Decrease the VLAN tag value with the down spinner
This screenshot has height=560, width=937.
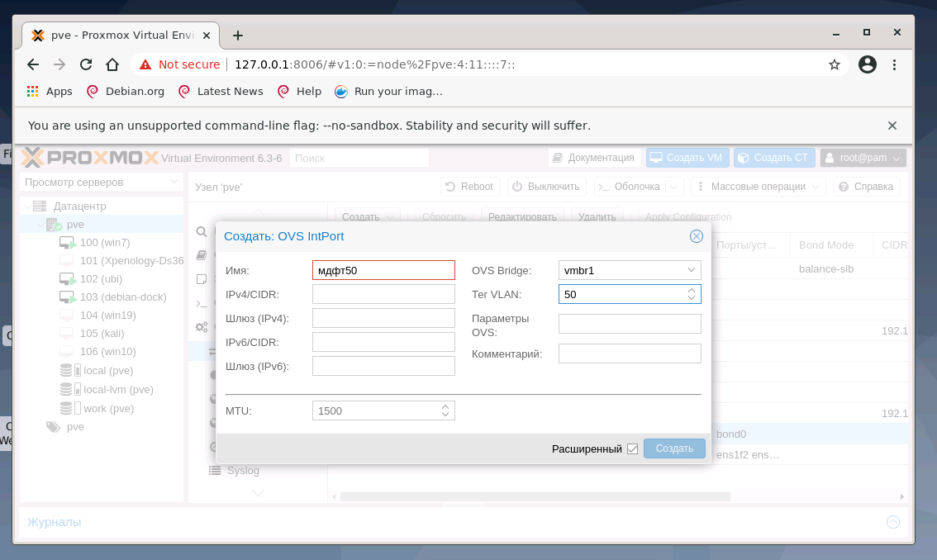pyautogui.click(x=692, y=297)
